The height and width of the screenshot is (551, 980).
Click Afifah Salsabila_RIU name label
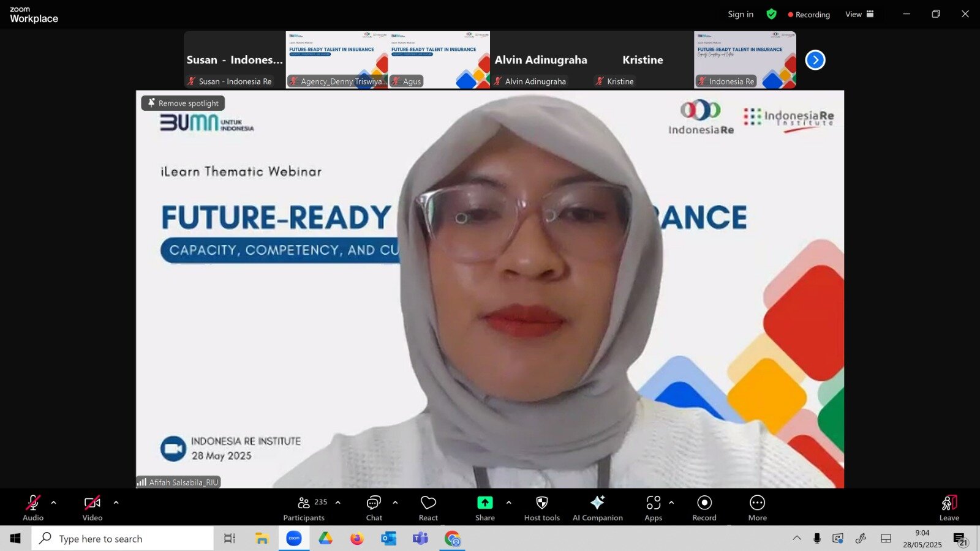tap(178, 482)
